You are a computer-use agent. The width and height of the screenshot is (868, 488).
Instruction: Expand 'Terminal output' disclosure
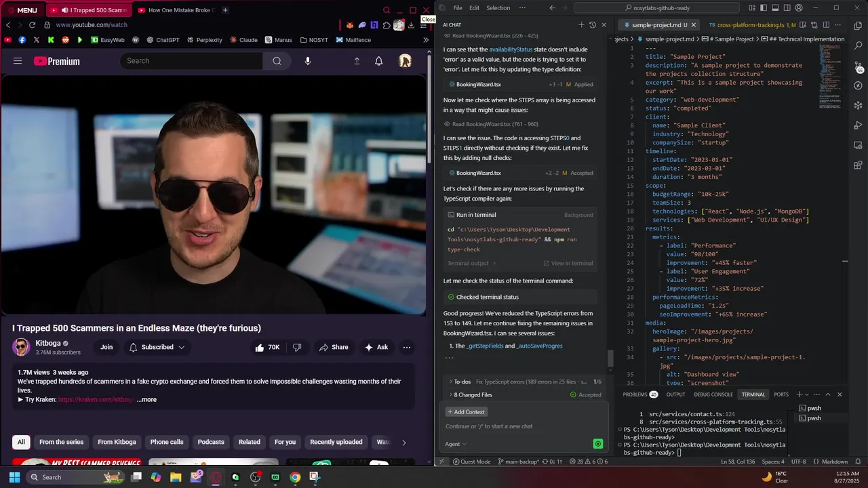click(x=471, y=263)
